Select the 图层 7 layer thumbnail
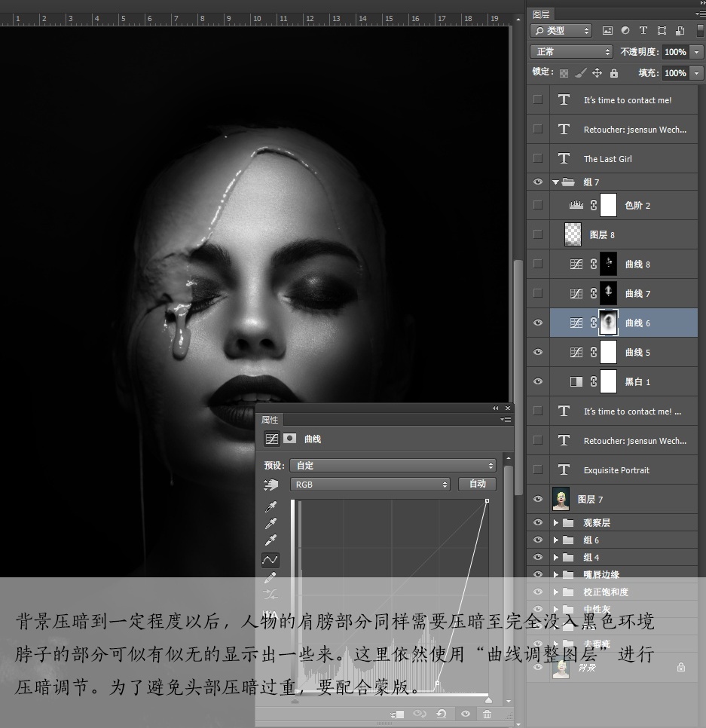The image size is (706, 728). 561,499
